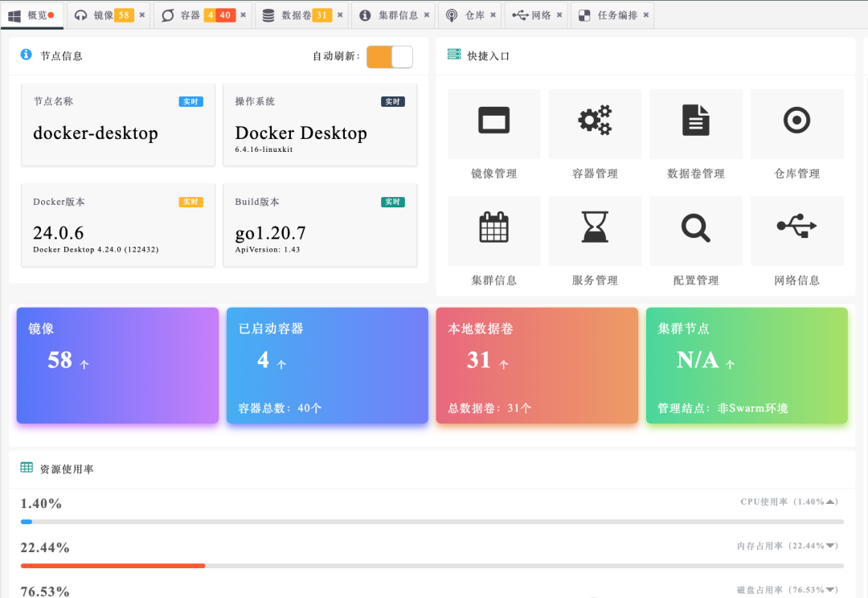
Task: Open the 网络信息 USB icon
Action: 797,226
